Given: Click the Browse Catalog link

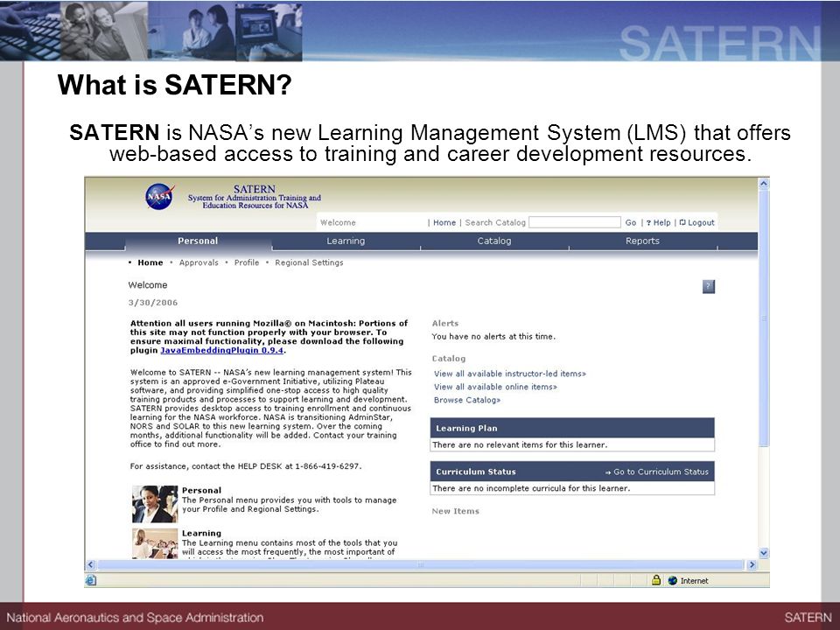Looking at the screenshot, I should pyautogui.click(x=467, y=400).
